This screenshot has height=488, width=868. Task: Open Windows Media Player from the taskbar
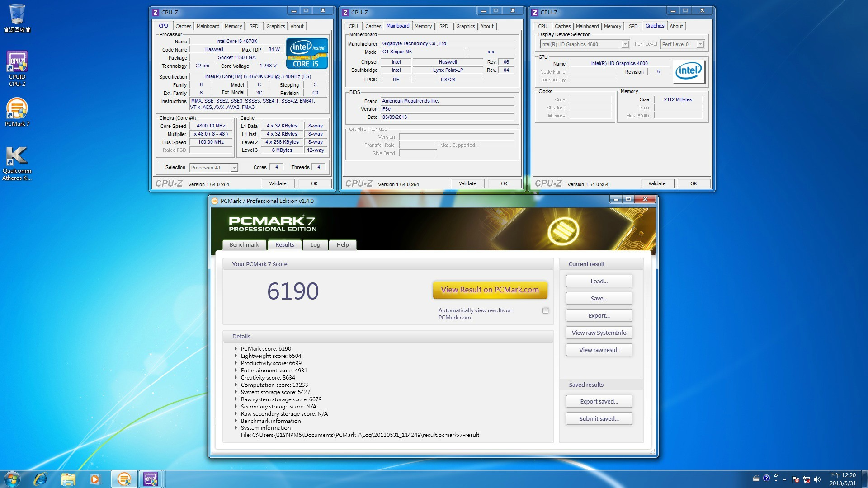tap(95, 479)
